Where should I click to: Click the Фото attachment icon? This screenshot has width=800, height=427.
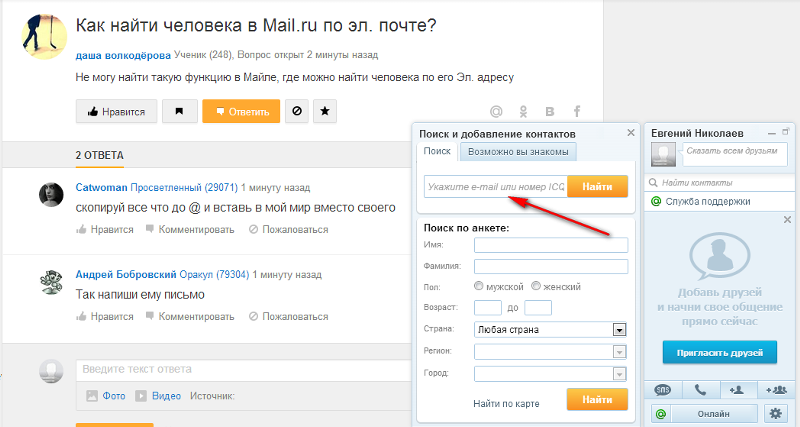(92, 395)
